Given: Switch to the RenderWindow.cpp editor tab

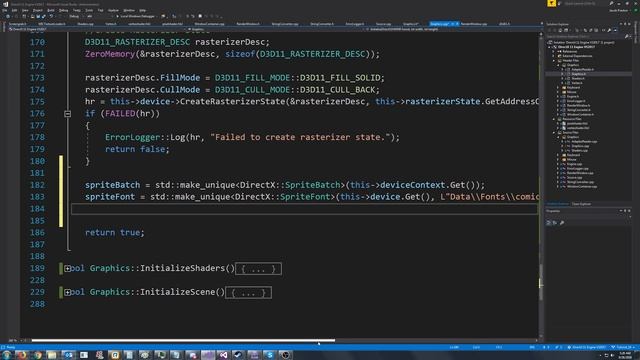Looking at the screenshot, I should coord(473,24).
